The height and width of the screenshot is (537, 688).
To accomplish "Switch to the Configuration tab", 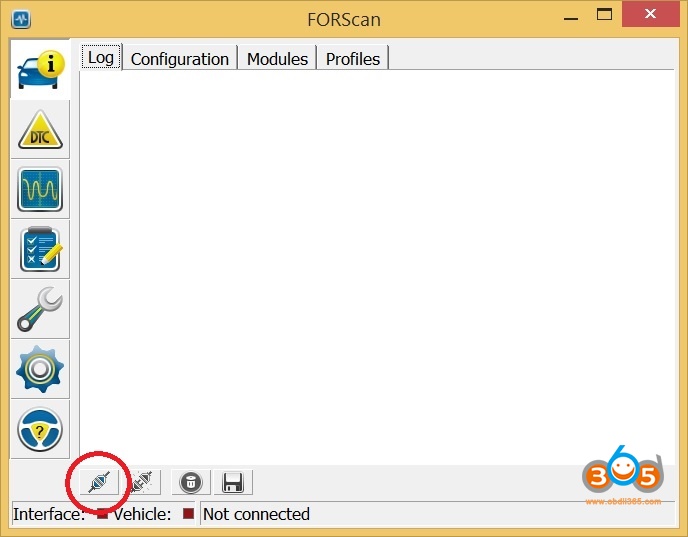I will (x=180, y=59).
